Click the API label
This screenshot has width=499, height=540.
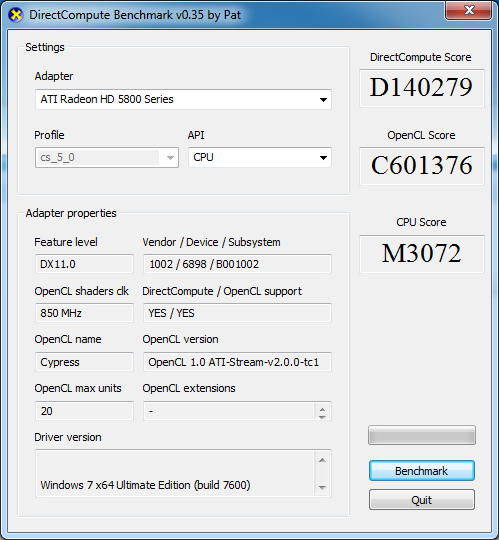click(x=196, y=135)
